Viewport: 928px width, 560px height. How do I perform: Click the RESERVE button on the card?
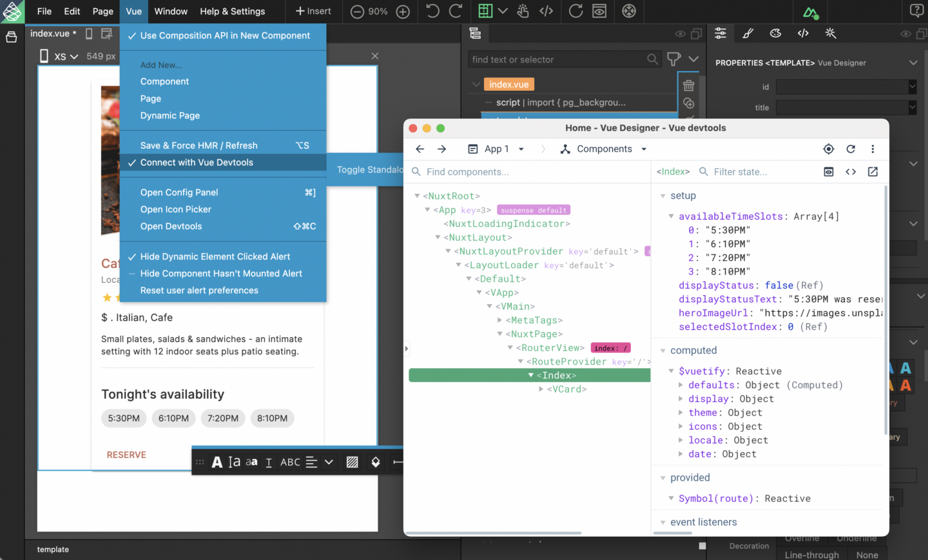(126, 454)
